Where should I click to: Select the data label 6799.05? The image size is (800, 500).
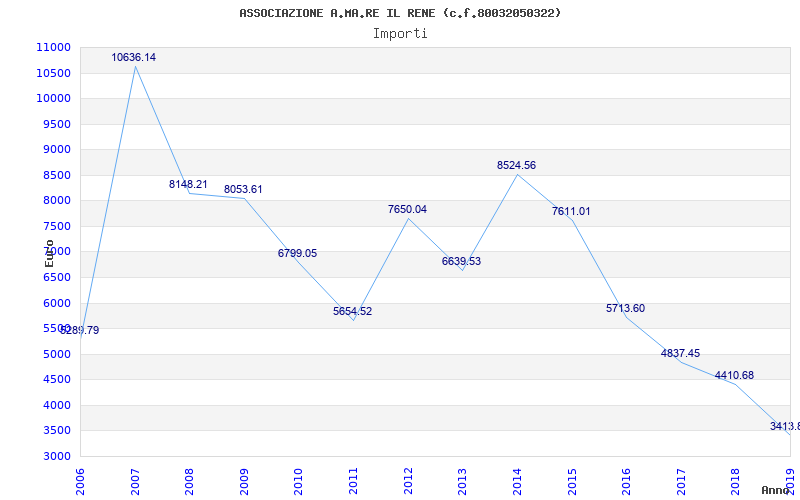297,253
